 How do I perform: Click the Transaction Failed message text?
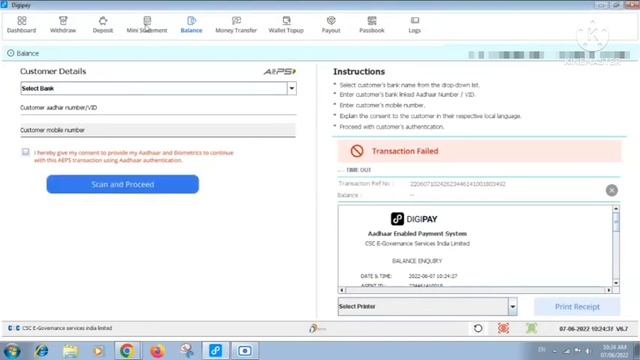[x=405, y=151]
